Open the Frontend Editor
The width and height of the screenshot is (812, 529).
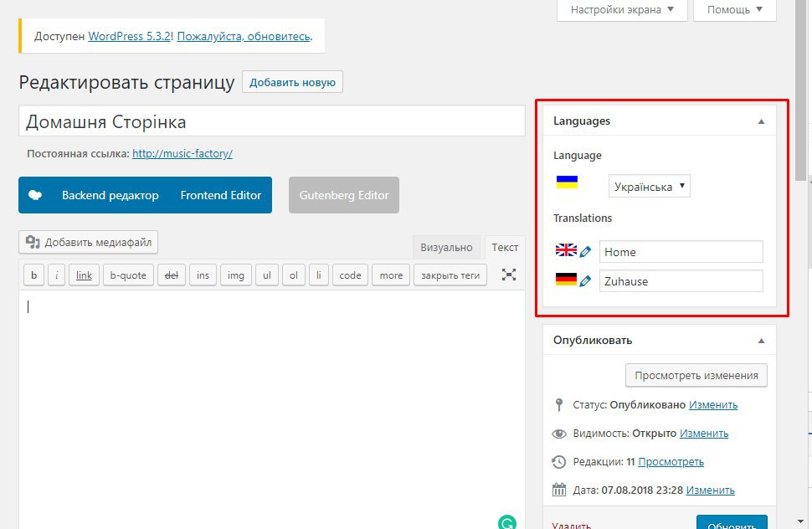point(221,195)
